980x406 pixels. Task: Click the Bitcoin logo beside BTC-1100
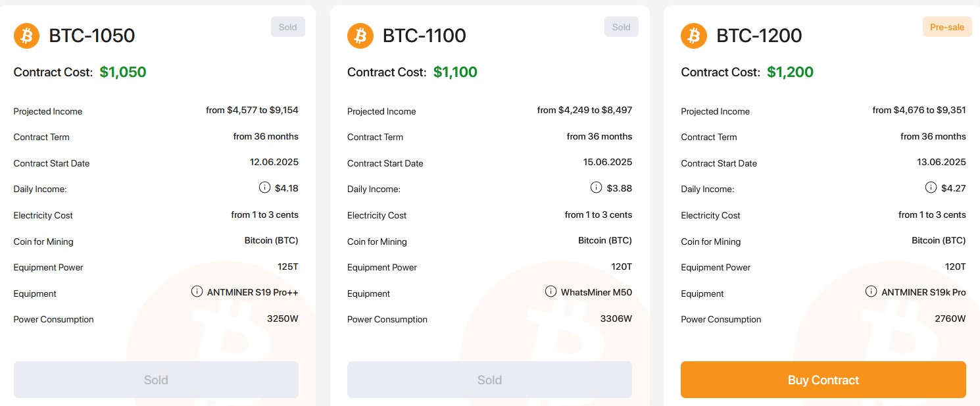tap(360, 36)
